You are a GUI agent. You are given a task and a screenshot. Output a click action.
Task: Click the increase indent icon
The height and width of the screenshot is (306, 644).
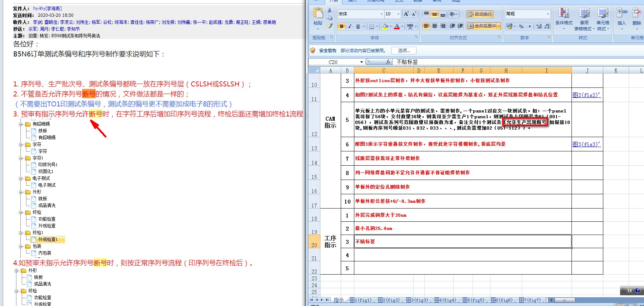pyautogui.click(x=460, y=26)
